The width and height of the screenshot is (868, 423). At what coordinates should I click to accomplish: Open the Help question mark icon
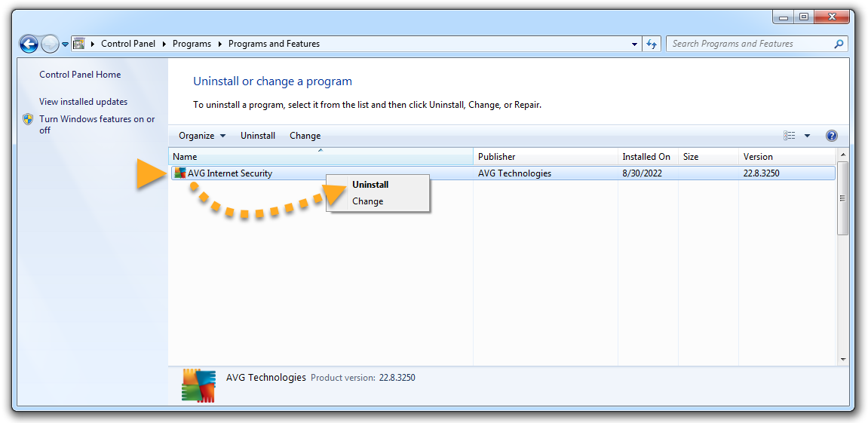coord(832,136)
